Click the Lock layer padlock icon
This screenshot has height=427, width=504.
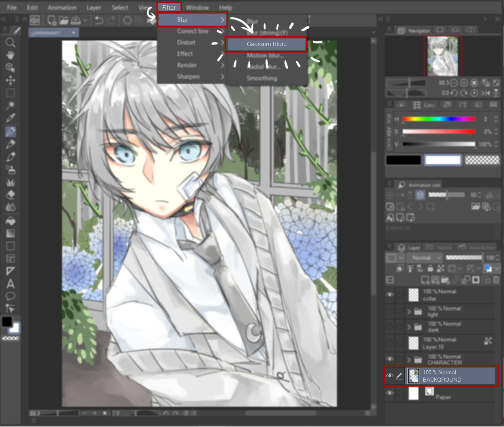(x=430, y=268)
